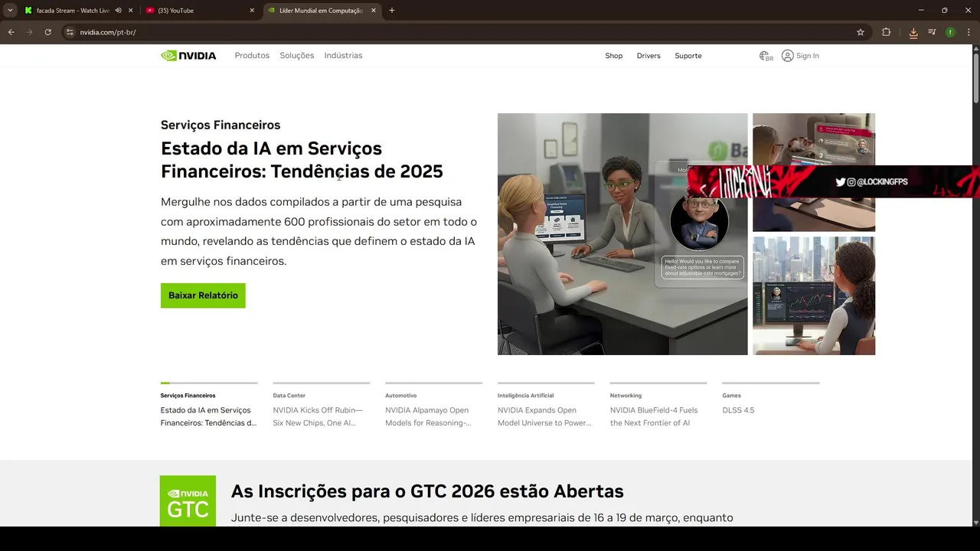The height and width of the screenshot is (551, 980).
Task: Mute audio on the facada Stream tab
Action: click(x=118, y=11)
